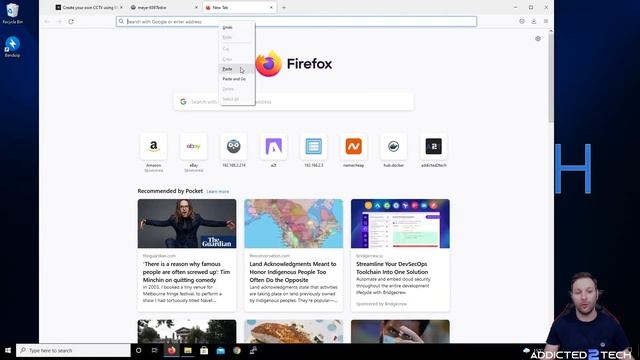Open new tab personalize gear icon
The width and height of the screenshot is (640, 360).
(538, 39)
